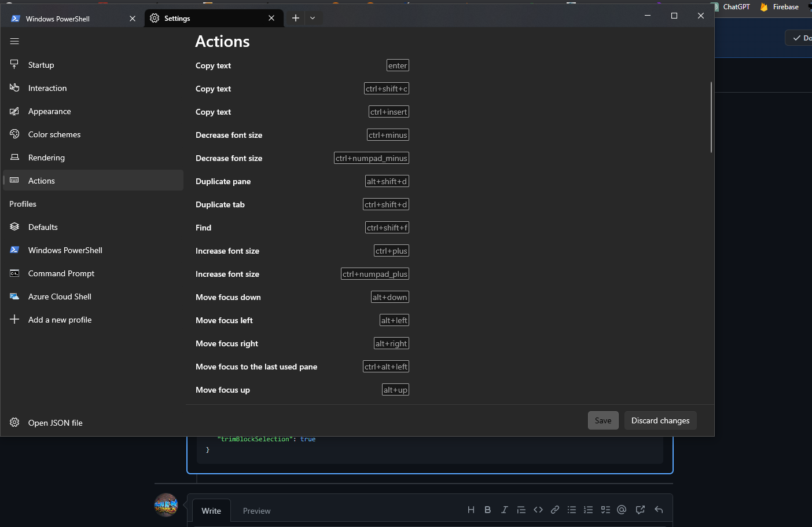Mention a user with the @ icon
The width and height of the screenshot is (812, 527).
[x=622, y=510]
